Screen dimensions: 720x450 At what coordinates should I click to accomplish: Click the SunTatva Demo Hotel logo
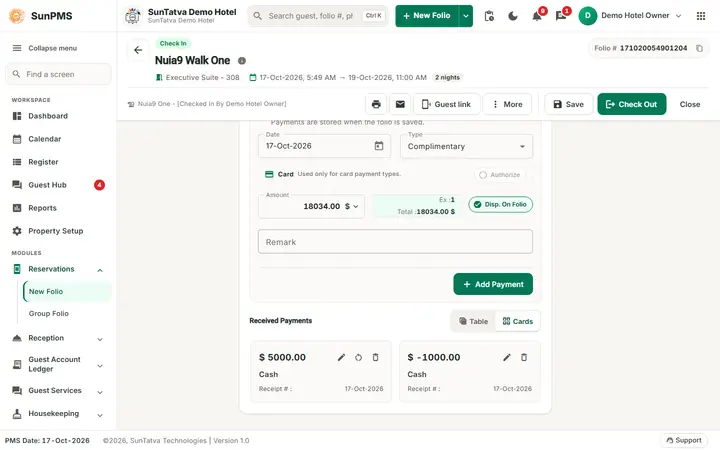click(133, 16)
